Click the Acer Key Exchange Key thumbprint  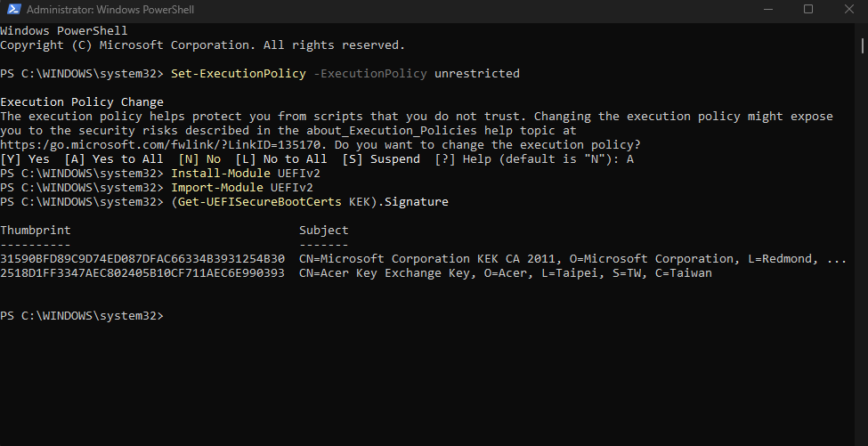[142, 273]
